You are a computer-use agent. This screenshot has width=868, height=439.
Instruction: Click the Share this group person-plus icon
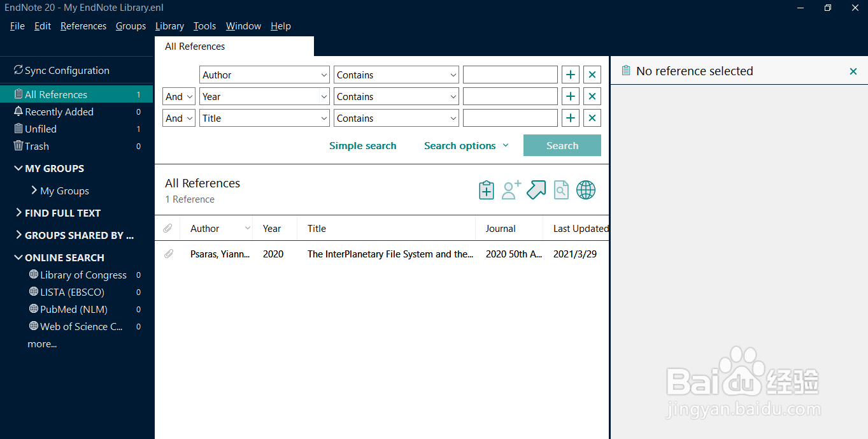click(x=511, y=190)
